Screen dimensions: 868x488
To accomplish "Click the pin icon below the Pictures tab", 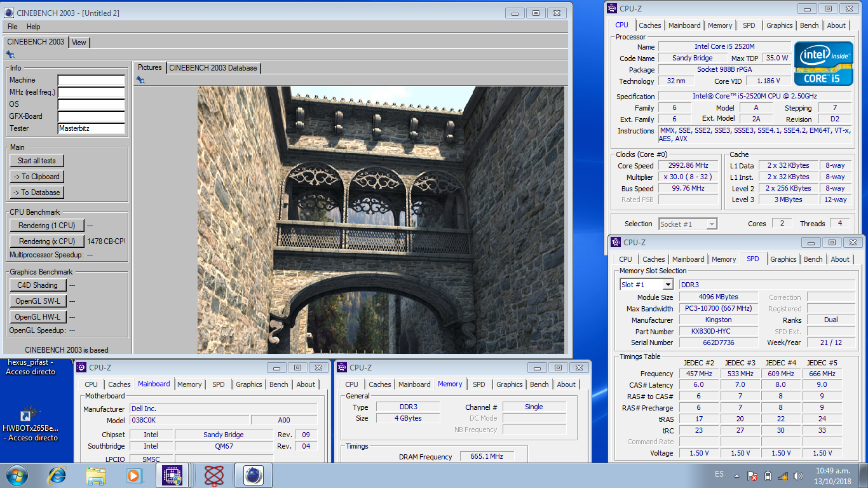I will [x=140, y=79].
